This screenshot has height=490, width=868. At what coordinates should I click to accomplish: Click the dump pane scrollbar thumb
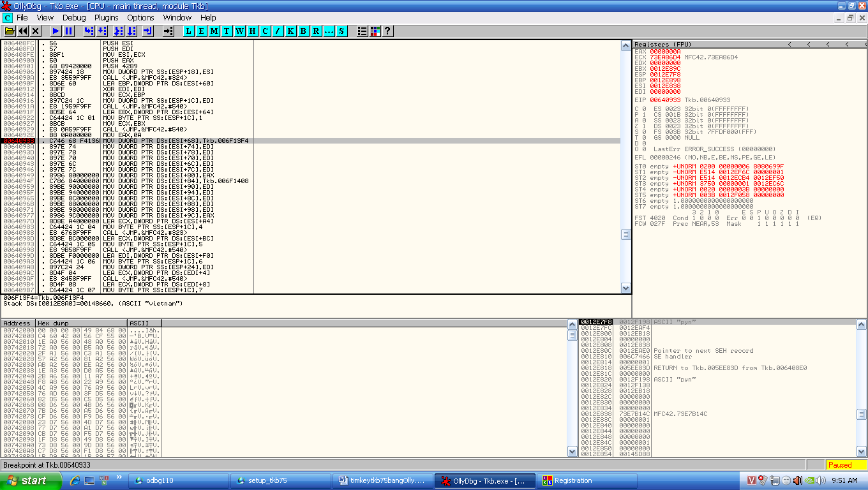(572, 335)
